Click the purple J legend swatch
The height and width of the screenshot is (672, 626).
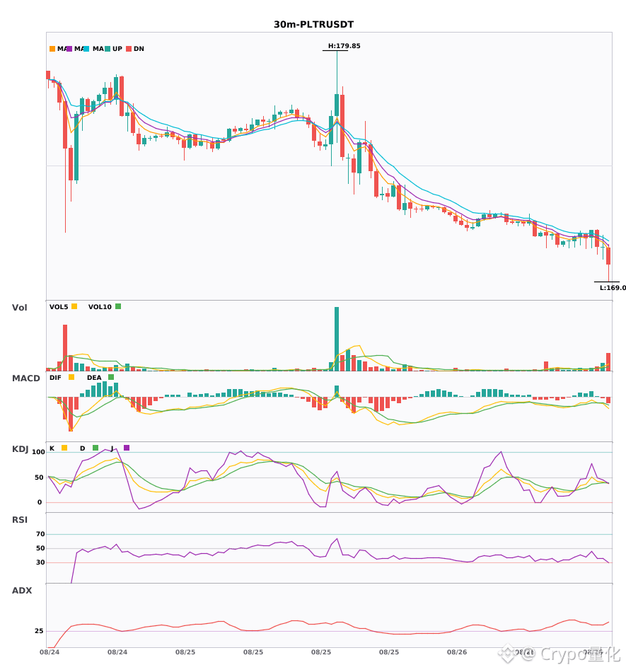point(127,448)
